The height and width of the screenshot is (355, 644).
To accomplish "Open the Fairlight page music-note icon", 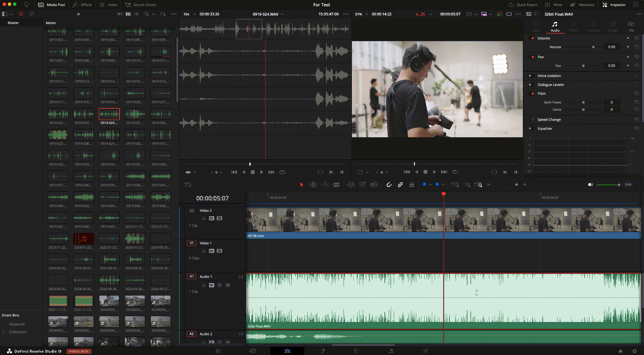I will [391, 351].
